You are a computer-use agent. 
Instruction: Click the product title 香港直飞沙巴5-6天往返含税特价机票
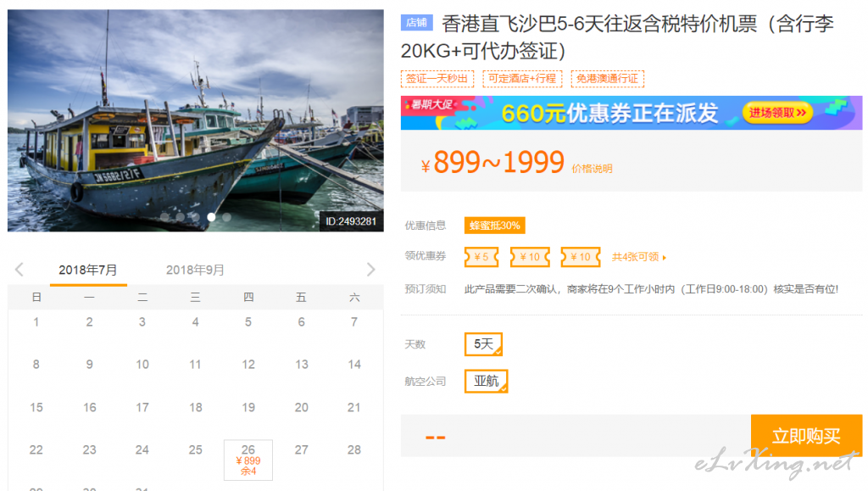tap(617, 37)
